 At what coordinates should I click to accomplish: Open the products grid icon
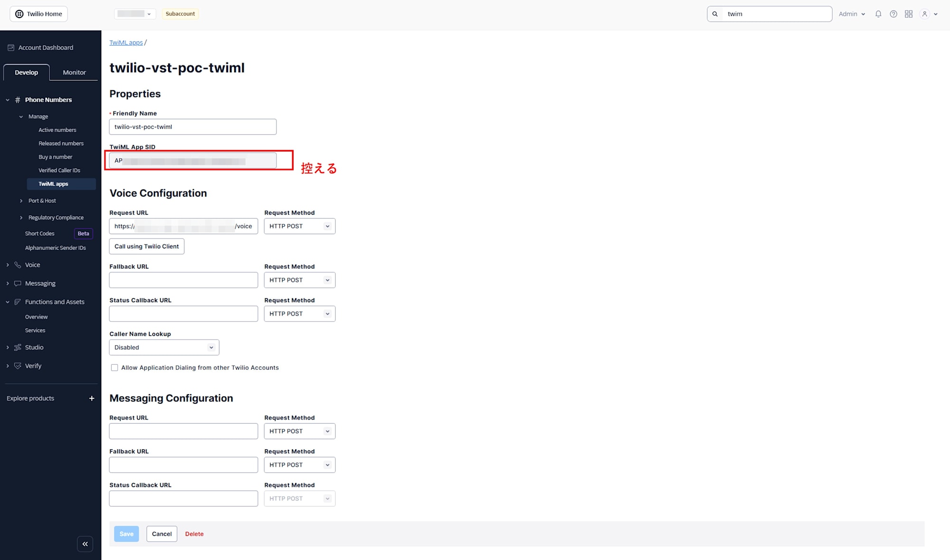coord(909,14)
